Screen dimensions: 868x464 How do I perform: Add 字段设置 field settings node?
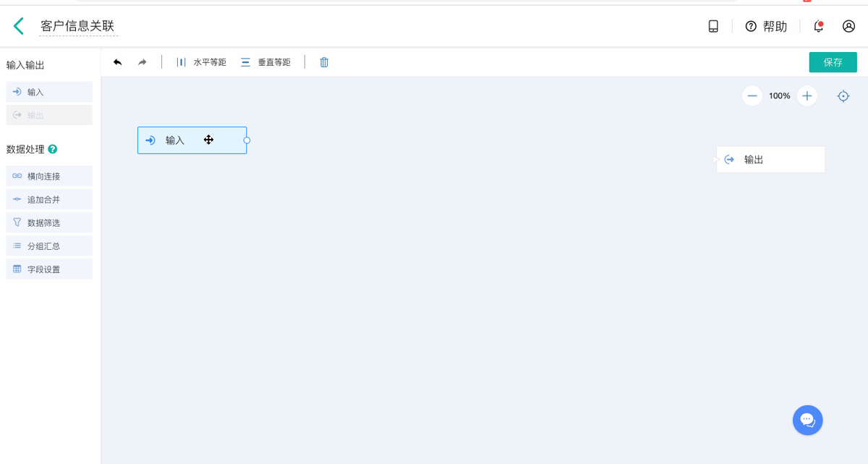click(49, 269)
